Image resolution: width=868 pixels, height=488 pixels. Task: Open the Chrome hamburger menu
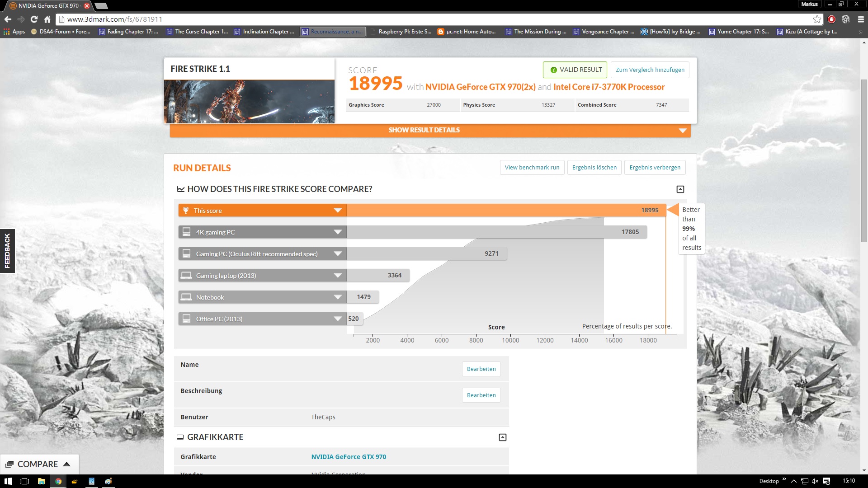pos(860,19)
